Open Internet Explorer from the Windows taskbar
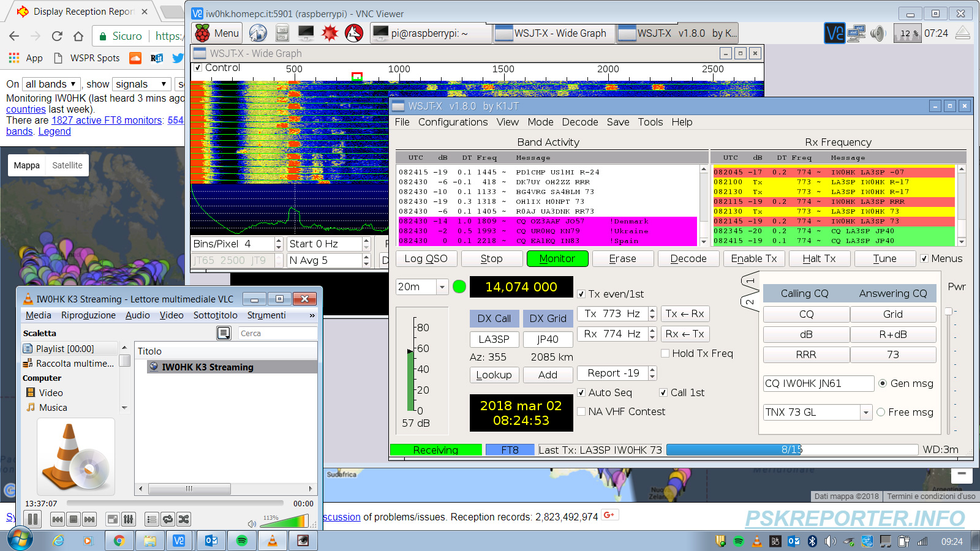The image size is (980, 551). (58, 541)
